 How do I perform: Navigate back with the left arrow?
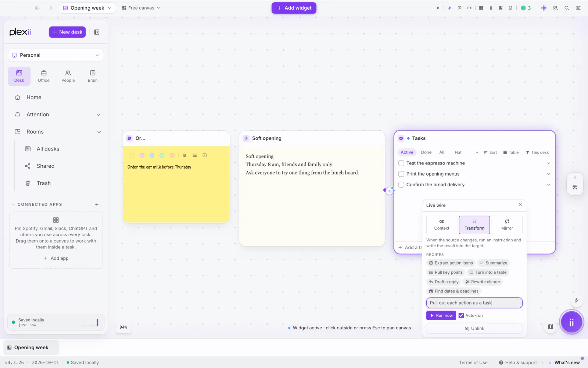pos(37,8)
